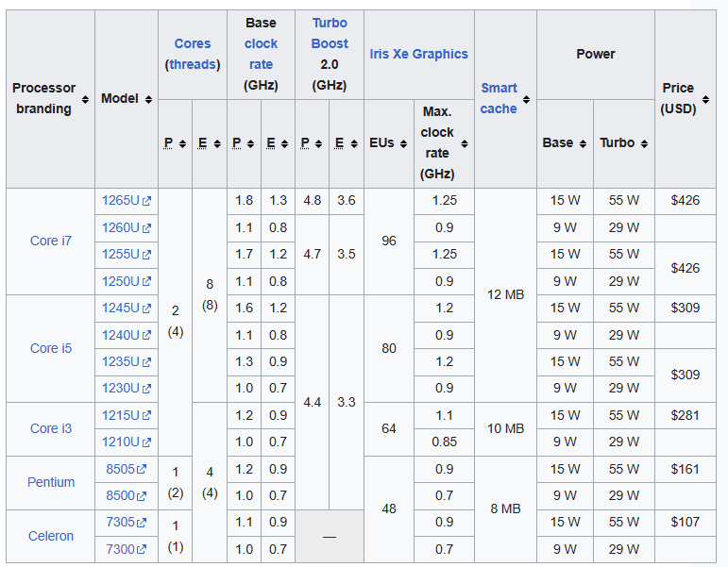Click the 3.6 turbo E-core value
The width and height of the screenshot is (728, 567).
(347, 200)
